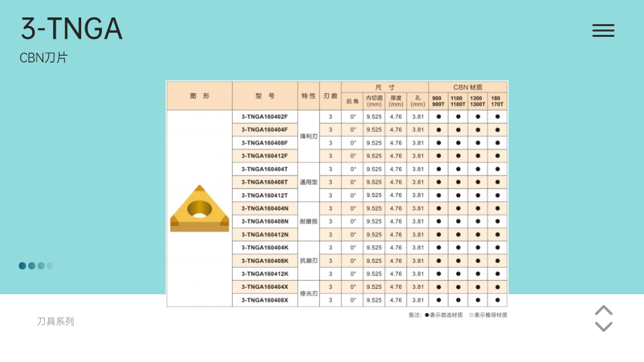644x362 pixels.
Task: Click the 尺寸 column header
Action: [384, 87]
